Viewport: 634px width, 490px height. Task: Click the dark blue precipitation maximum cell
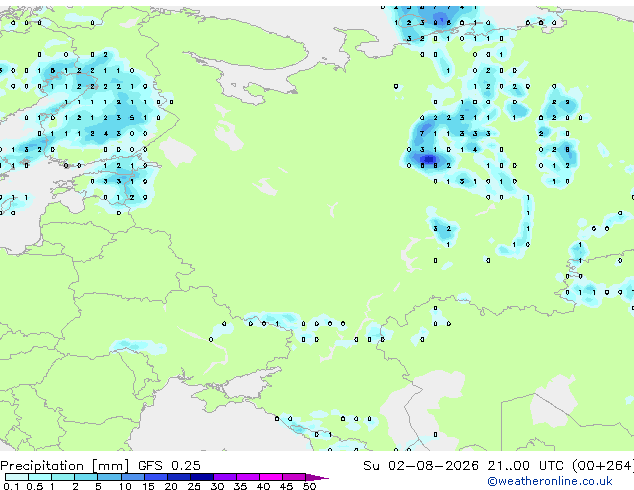pos(428,159)
